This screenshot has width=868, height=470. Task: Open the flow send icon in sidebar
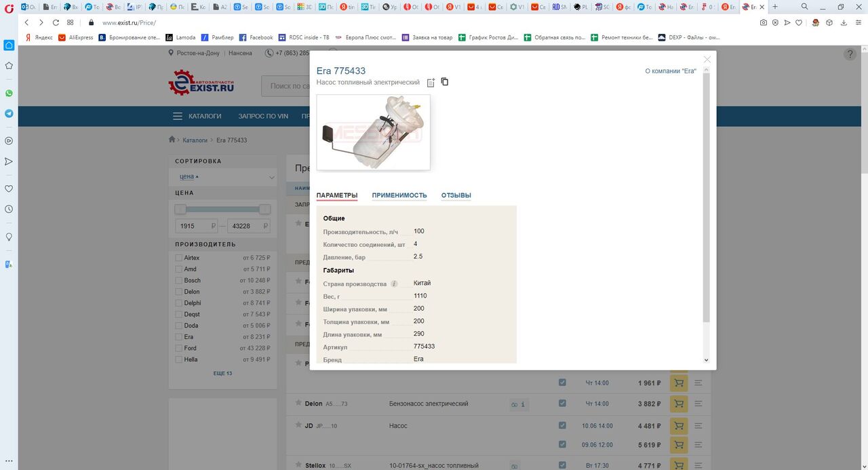pyautogui.click(x=9, y=161)
